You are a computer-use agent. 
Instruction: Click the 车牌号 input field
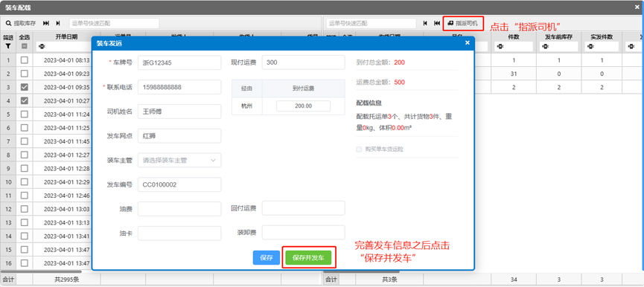point(179,63)
